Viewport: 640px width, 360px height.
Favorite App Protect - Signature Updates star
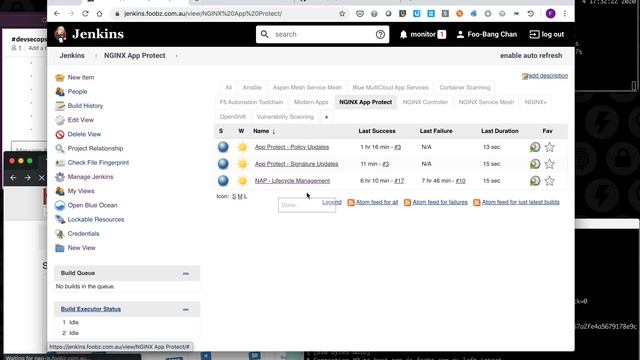click(549, 164)
